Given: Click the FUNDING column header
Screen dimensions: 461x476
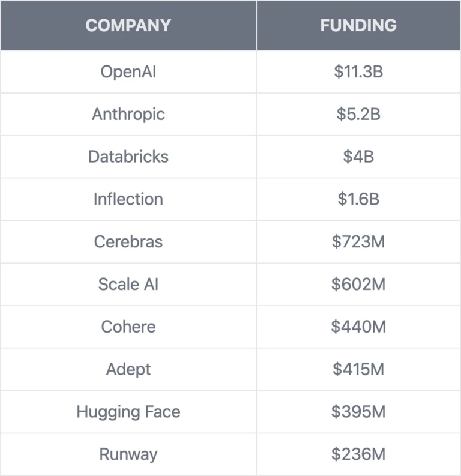Looking at the screenshot, I should [x=358, y=25].
